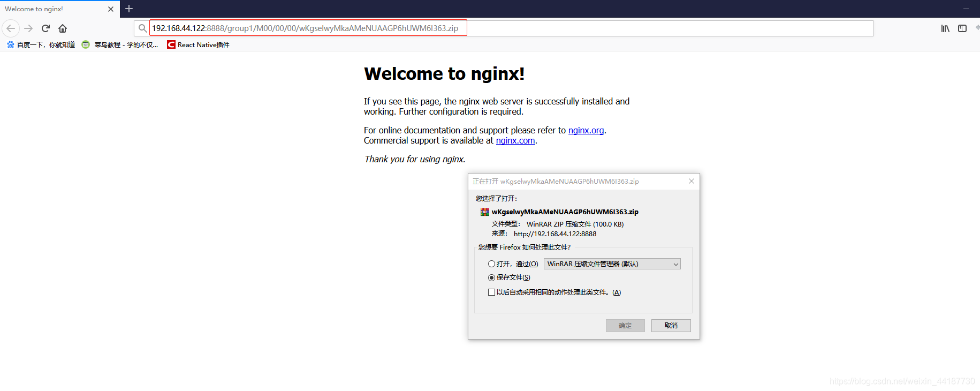Close the file open dialog
Screen dimensions: 980x391
[692, 181]
